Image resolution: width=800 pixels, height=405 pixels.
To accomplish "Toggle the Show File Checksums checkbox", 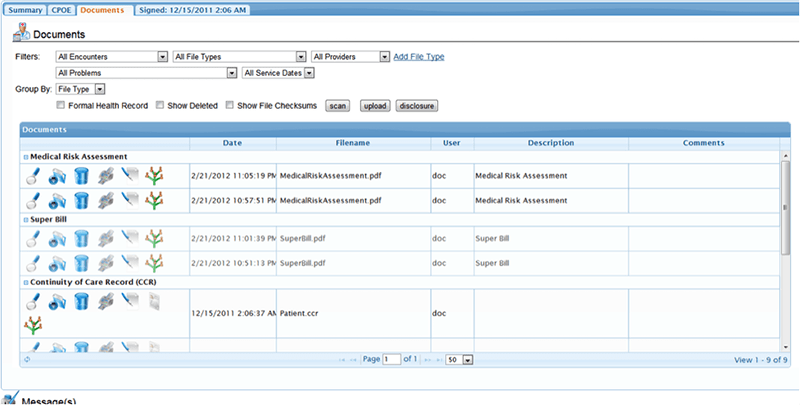I will [x=230, y=105].
